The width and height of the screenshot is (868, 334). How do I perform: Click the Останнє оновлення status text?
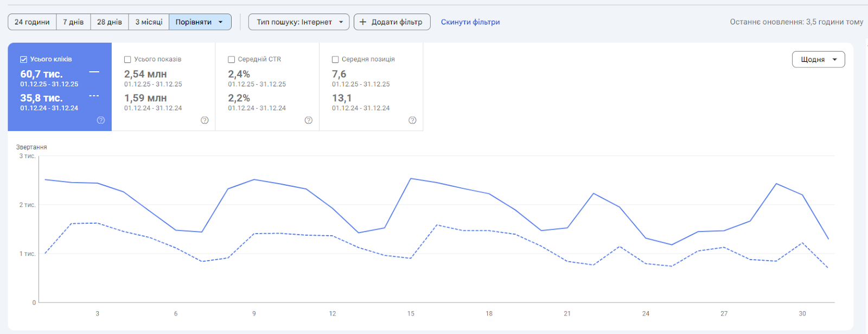(796, 22)
